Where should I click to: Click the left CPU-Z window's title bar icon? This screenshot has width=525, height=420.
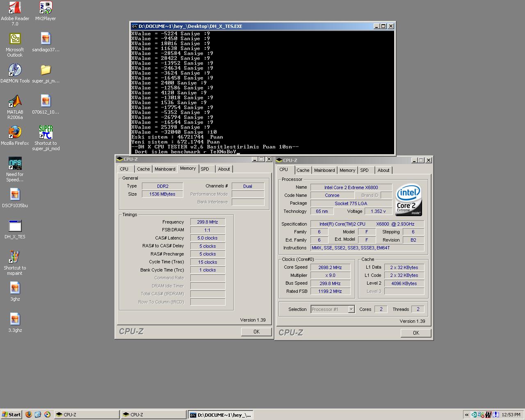point(119,159)
